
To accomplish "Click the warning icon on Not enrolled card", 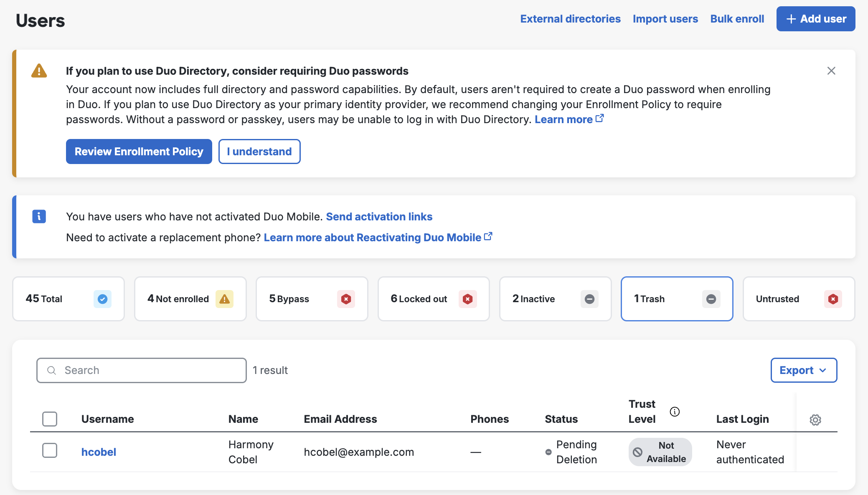I will (x=224, y=299).
